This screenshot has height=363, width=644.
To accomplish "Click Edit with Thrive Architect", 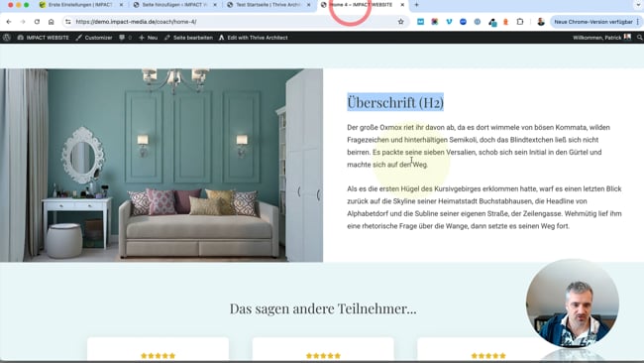I will (x=253, y=38).
